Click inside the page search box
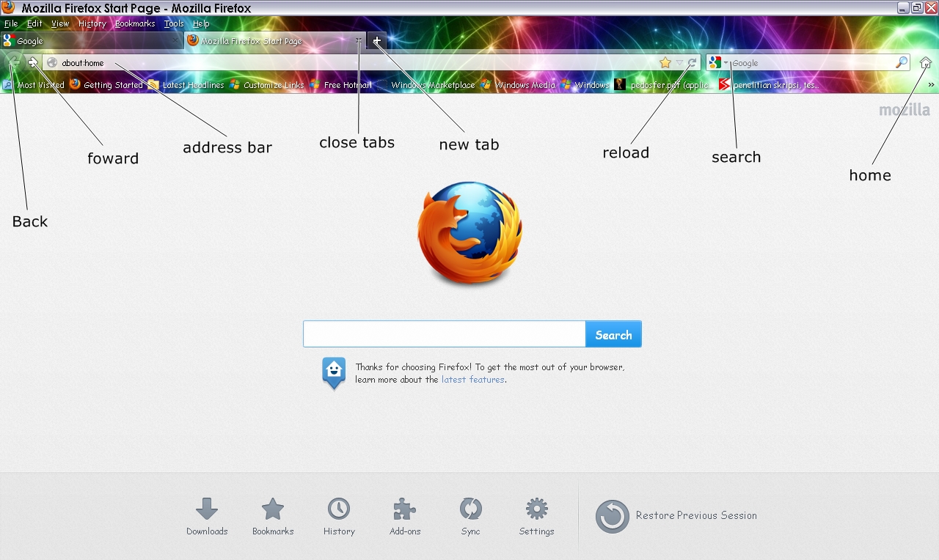Screen dimensions: 939x560 tap(440, 334)
